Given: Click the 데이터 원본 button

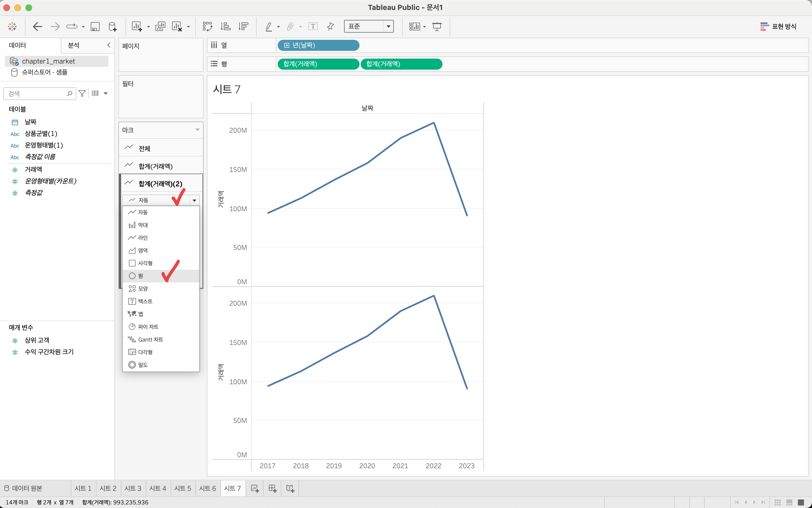Looking at the screenshot, I should [x=24, y=488].
